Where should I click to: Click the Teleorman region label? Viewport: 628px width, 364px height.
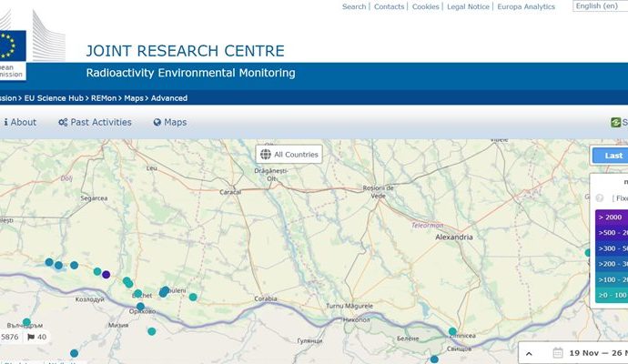(428, 226)
